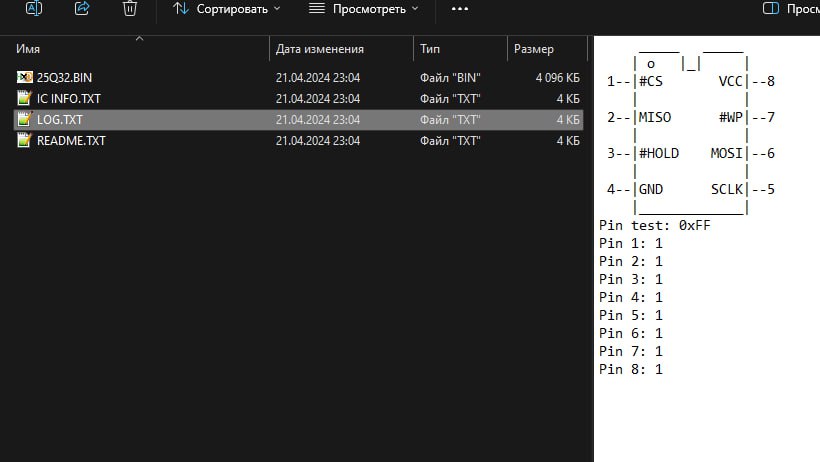
Task: Expand the Сортировать dropdown
Action: pos(227,9)
